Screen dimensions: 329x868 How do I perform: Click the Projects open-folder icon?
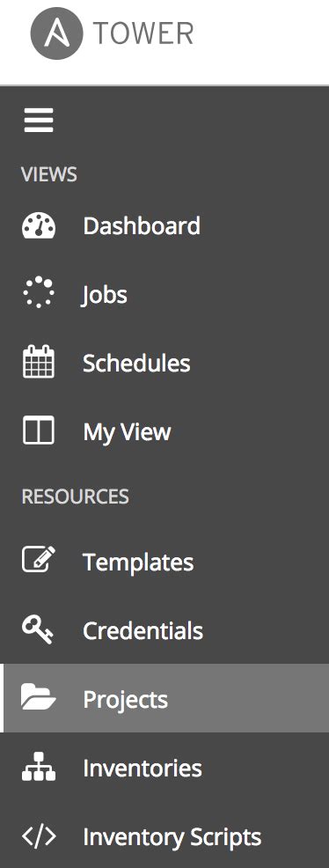39,697
